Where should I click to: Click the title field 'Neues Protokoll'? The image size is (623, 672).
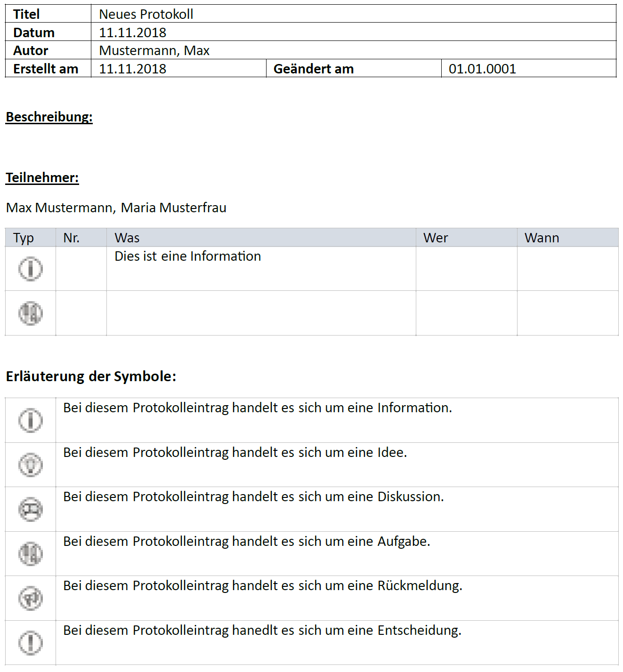(x=146, y=14)
